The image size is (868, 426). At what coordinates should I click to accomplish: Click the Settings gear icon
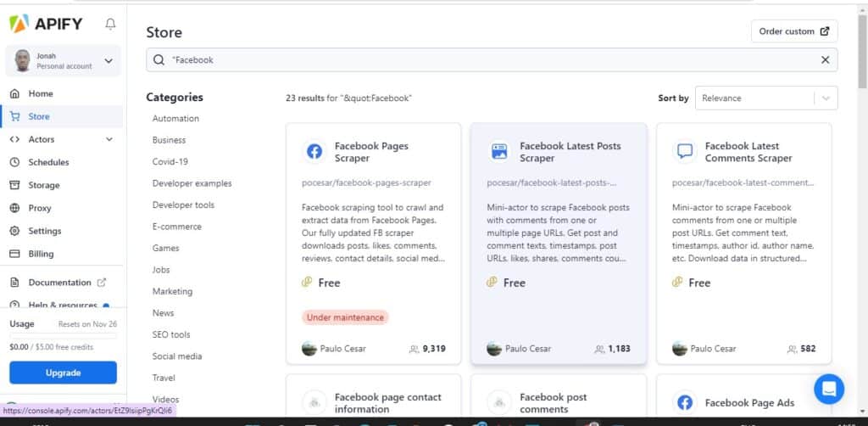pyautogui.click(x=15, y=231)
